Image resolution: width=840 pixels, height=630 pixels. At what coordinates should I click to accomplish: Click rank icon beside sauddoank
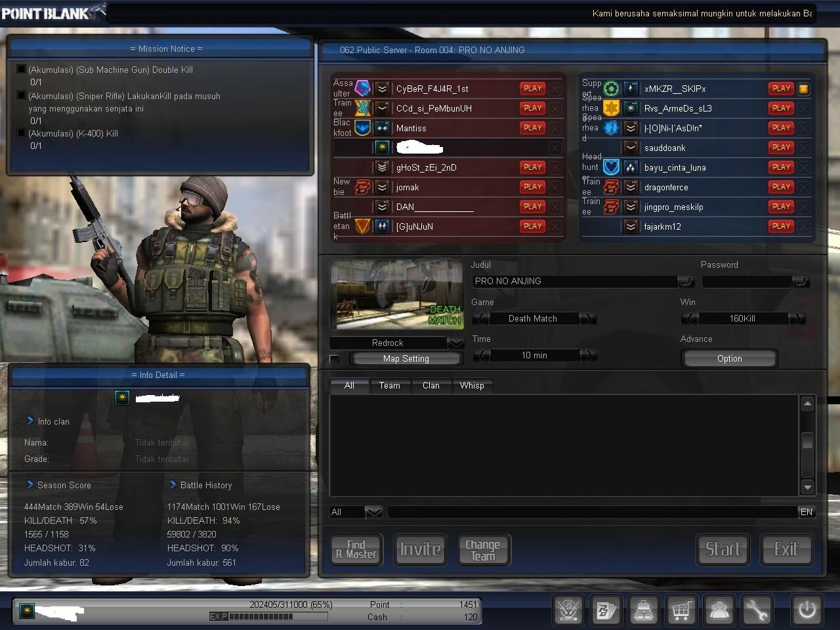click(x=631, y=148)
